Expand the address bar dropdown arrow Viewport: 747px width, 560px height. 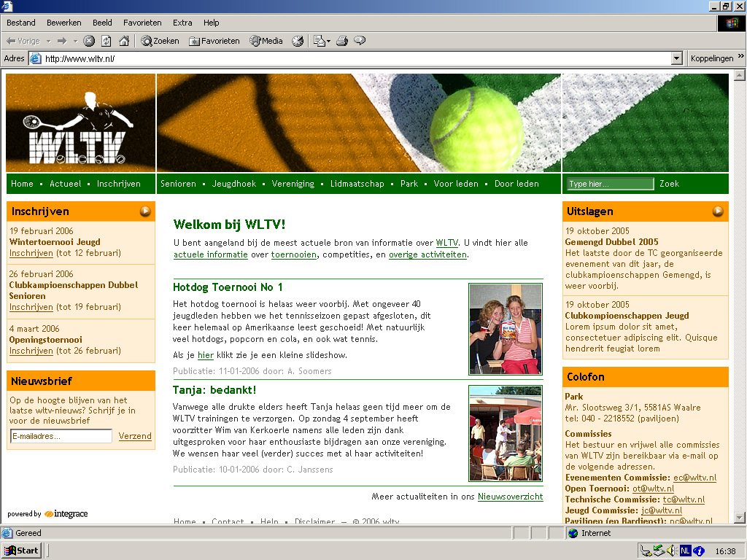click(676, 58)
